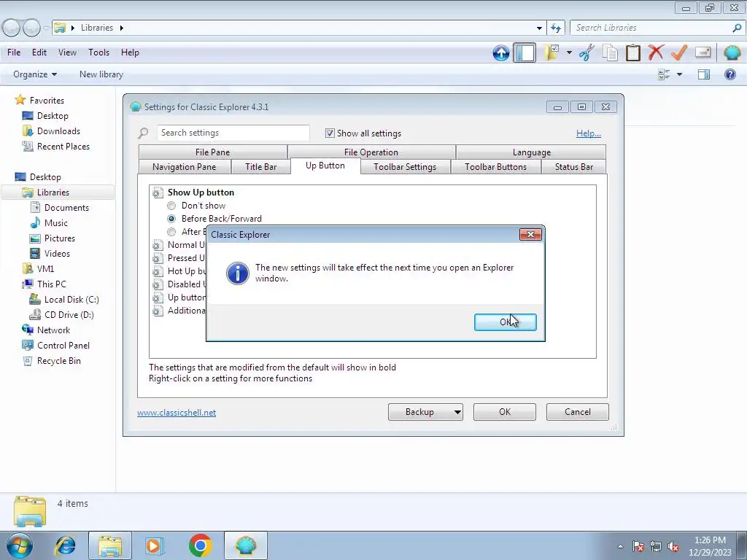Switch to the Status Bar tab

point(574,167)
